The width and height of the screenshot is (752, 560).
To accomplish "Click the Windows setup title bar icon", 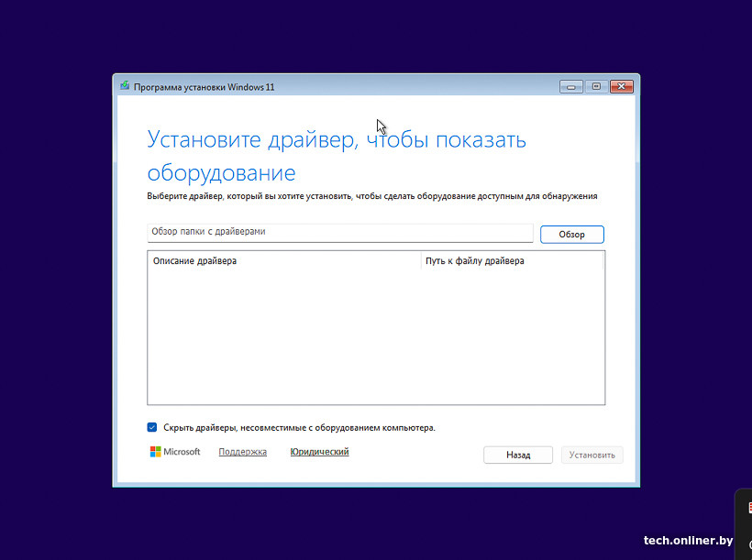I will click(x=125, y=86).
